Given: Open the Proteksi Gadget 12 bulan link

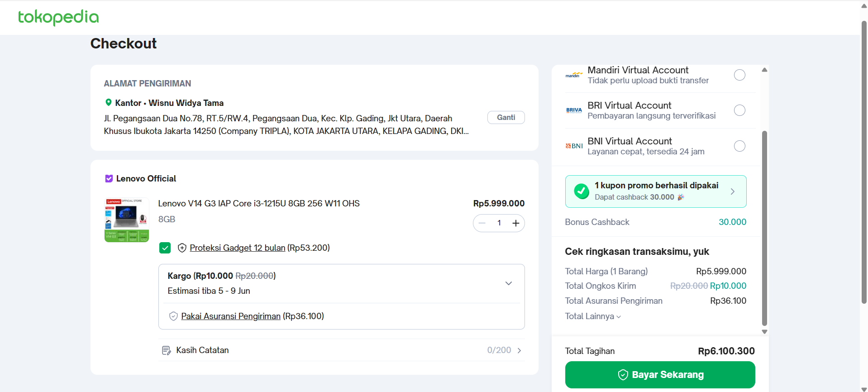Looking at the screenshot, I should (x=238, y=248).
